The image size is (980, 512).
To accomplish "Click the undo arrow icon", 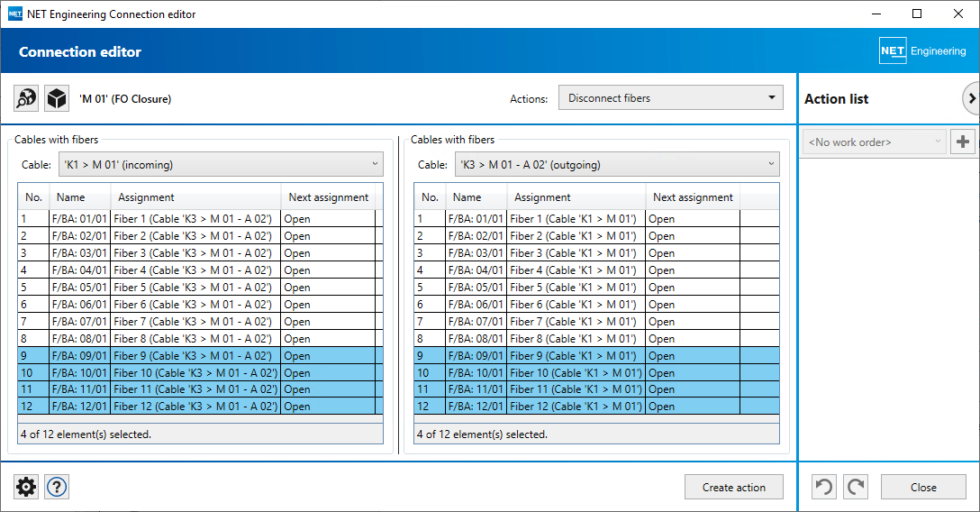I will [x=824, y=487].
